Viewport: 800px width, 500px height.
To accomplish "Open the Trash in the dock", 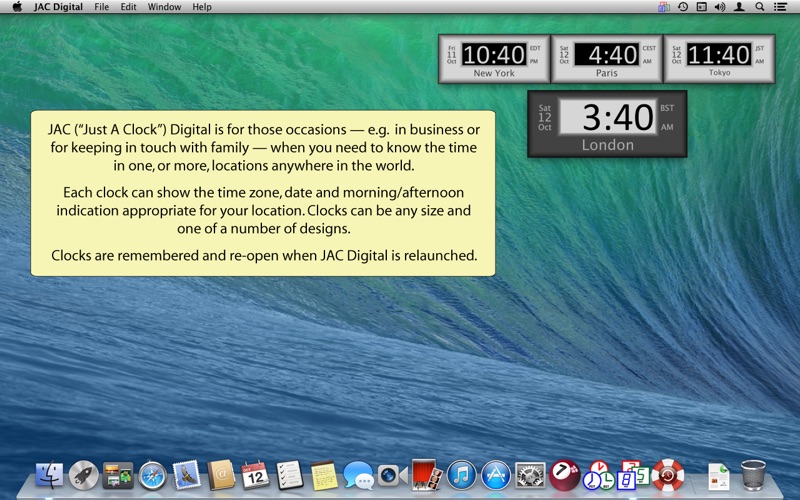I will pyautogui.click(x=753, y=476).
